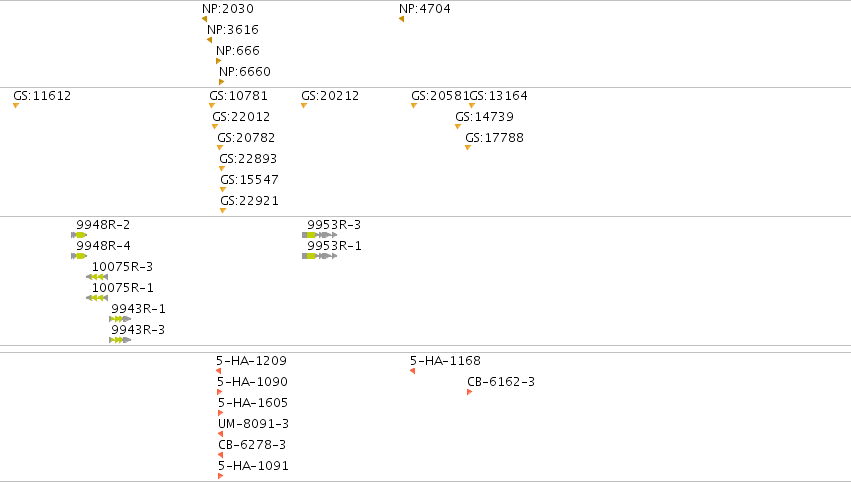
Task: Select the GS:22921 insertion marker
Action: coord(223,211)
